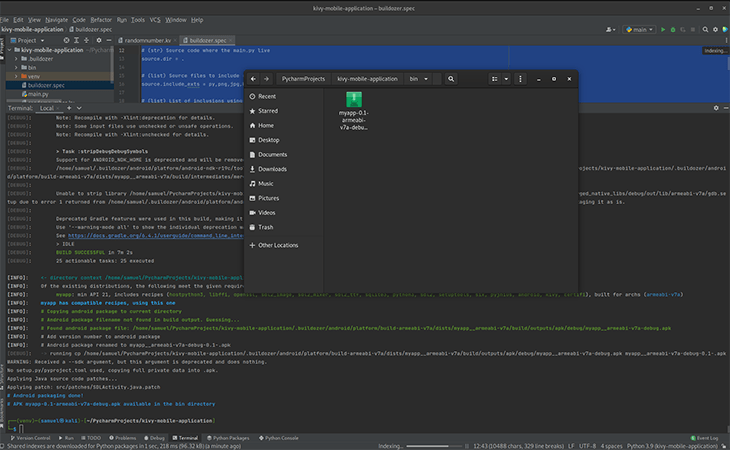This screenshot has height=450, width=730.
Task: Toggle list/grid view in file manager
Action: point(494,79)
